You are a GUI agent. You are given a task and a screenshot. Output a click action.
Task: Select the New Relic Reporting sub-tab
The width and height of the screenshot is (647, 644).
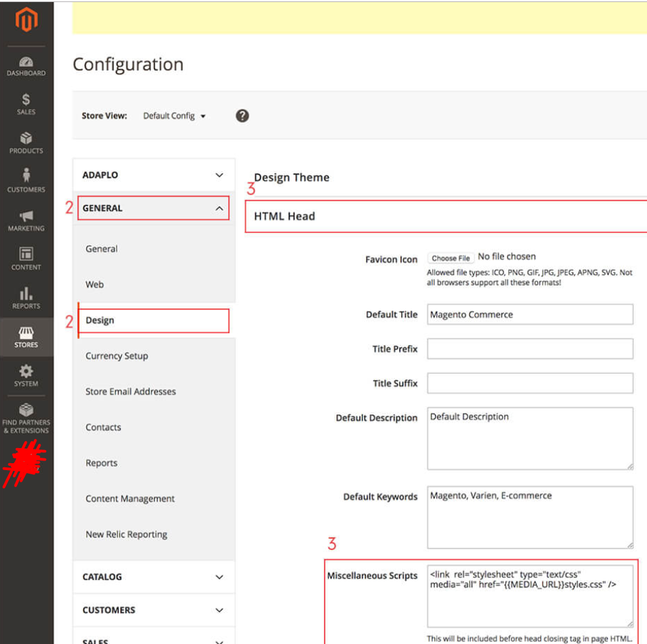click(x=126, y=534)
